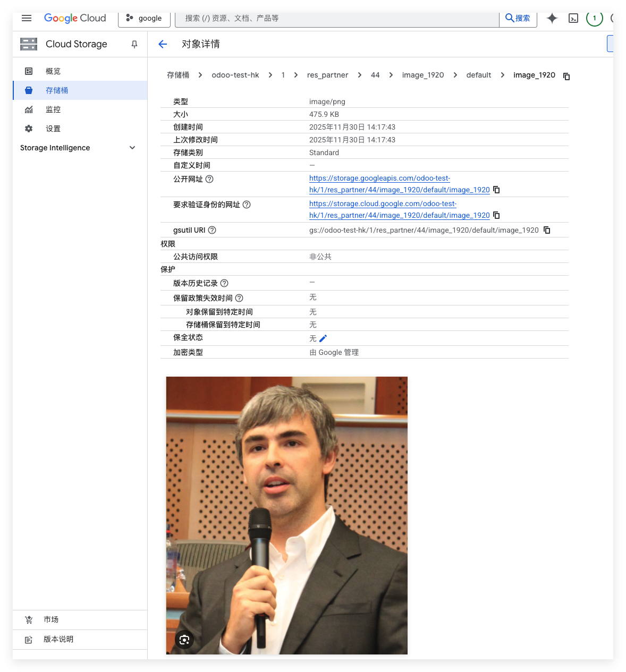The width and height of the screenshot is (626, 672).
Task: Open Cloud Shell terminal icon
Action: point(573,18)
